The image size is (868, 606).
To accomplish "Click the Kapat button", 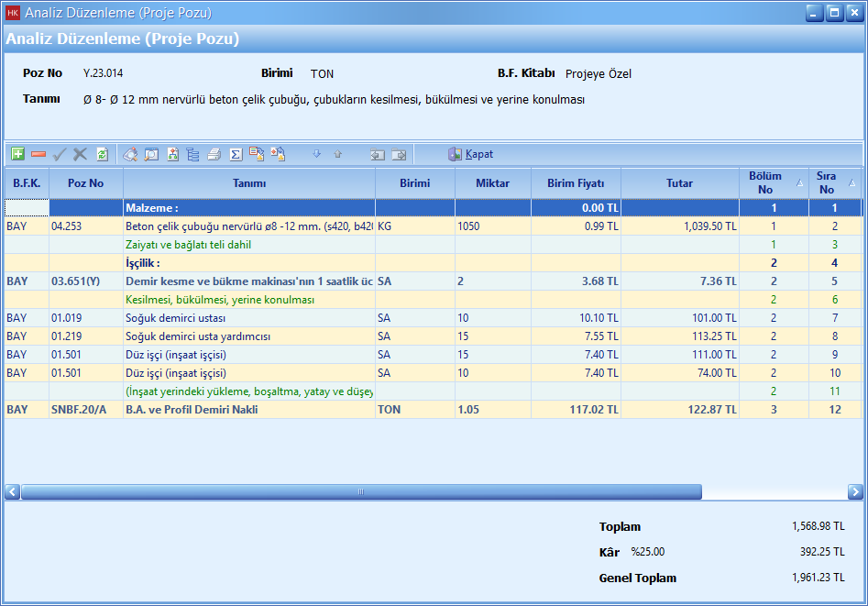I will click(x=471, y=154).
